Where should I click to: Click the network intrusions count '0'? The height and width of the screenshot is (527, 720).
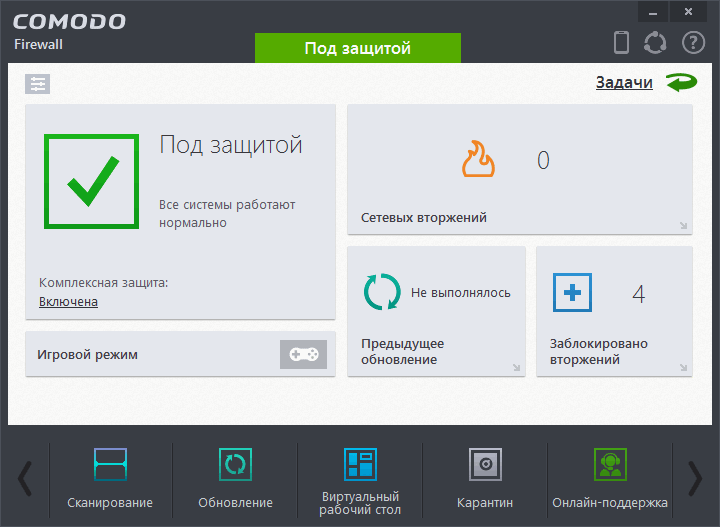(543, 160)
